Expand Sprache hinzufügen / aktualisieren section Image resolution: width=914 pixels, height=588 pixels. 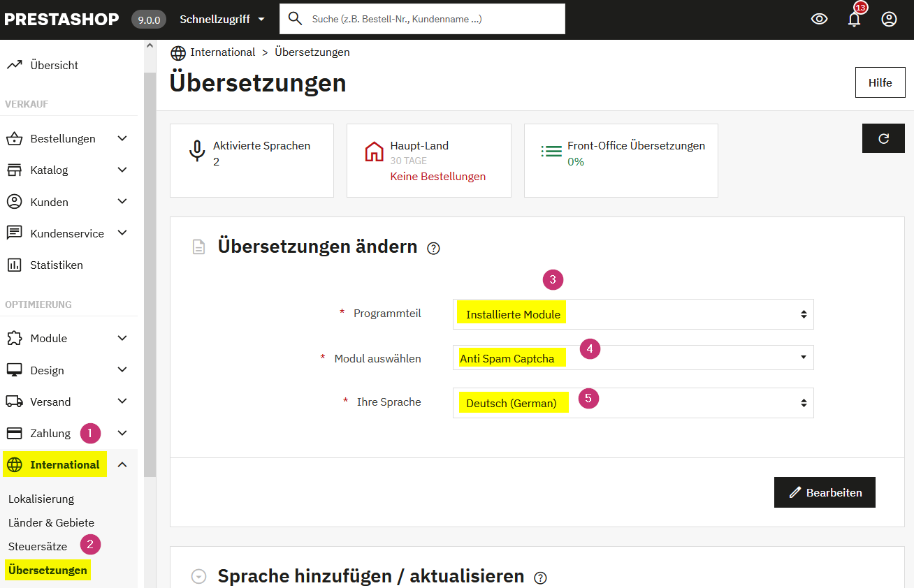coord(198,575)
